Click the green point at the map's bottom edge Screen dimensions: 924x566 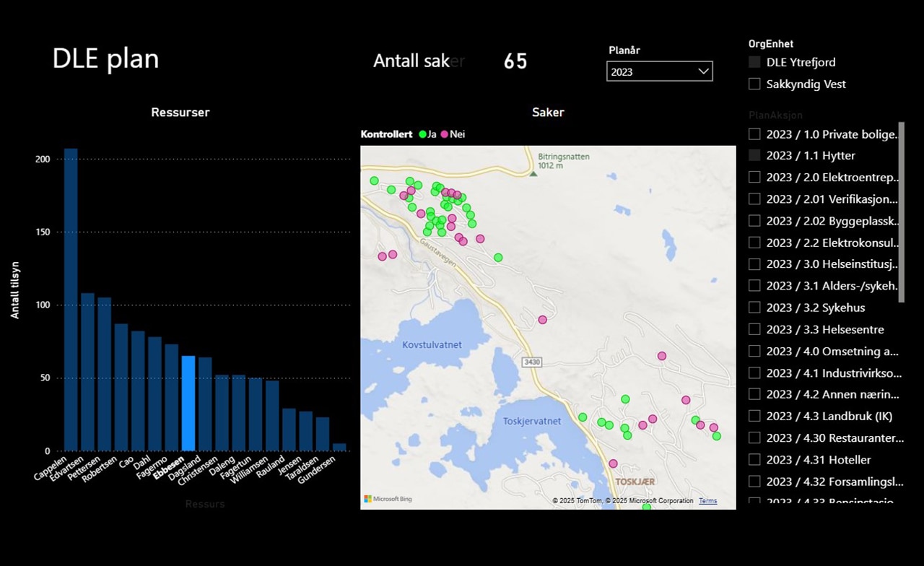[647, 507]
